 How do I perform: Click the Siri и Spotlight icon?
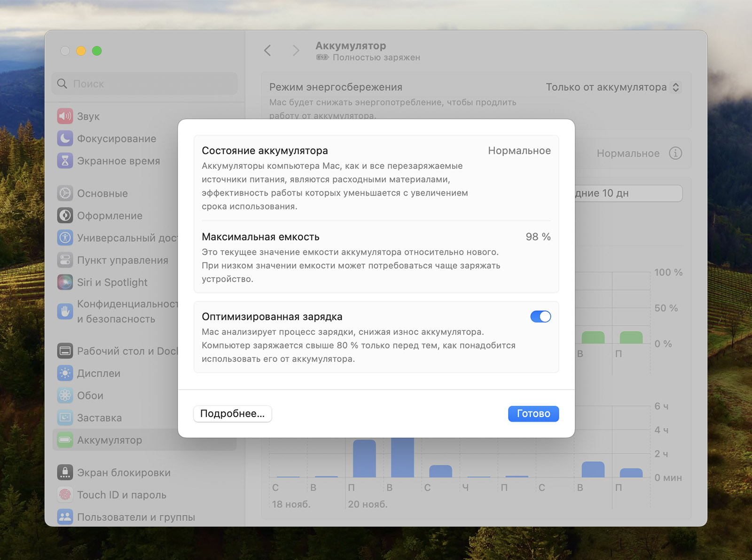coord(65,282)
